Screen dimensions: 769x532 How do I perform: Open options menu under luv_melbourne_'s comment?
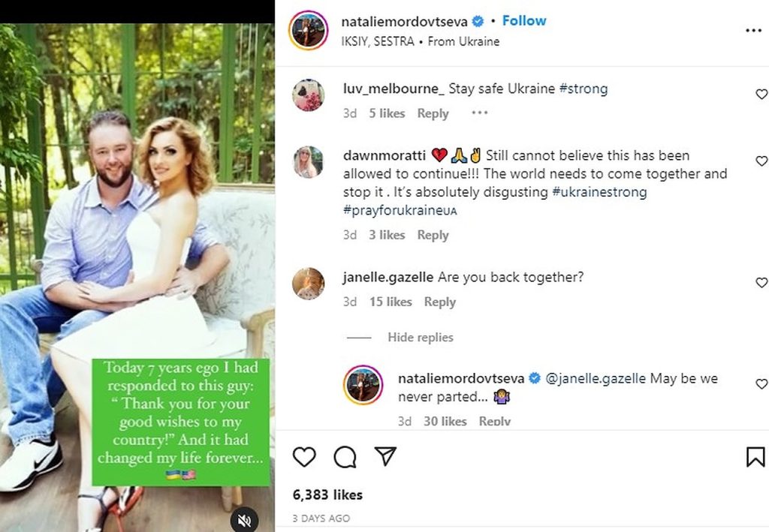[x=479, y=113]
